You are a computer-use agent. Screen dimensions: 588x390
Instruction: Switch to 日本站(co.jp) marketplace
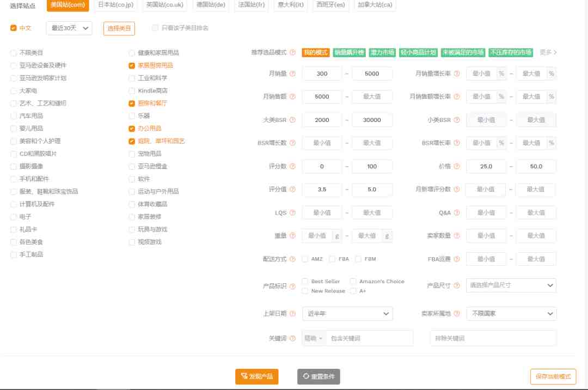click(x=115, y=5)
